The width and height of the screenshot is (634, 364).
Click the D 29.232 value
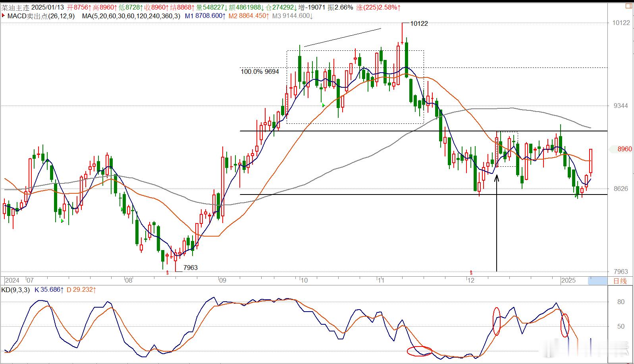click(81, 290)
